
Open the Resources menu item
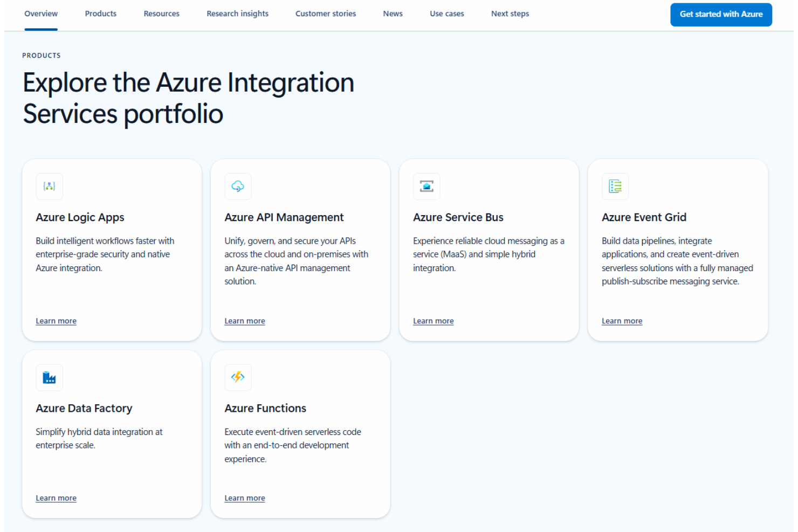(x=161, y=13)
